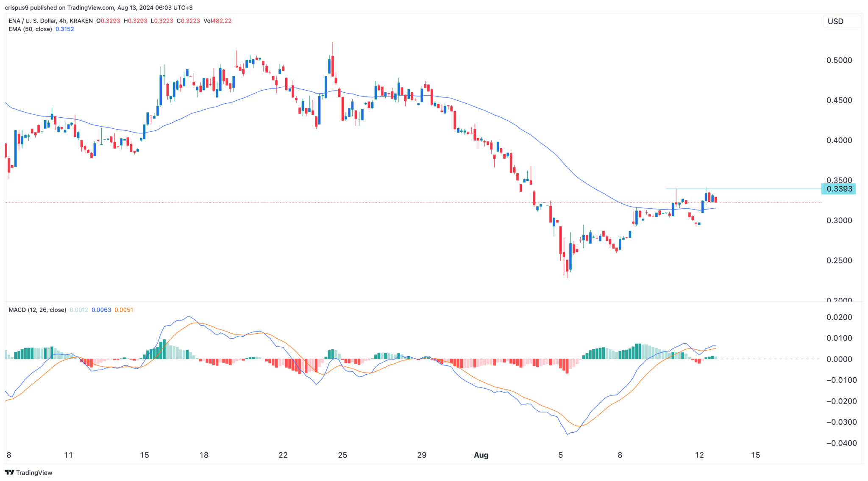Click the 12 date on time axis
868x481 pixels.
point(699,455)
